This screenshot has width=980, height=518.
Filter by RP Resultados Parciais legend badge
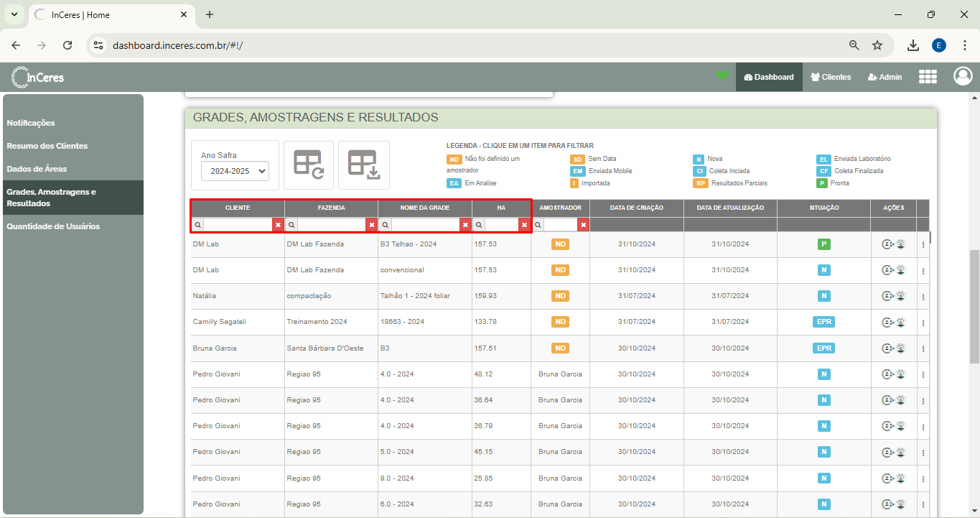(x=701, y=183)
